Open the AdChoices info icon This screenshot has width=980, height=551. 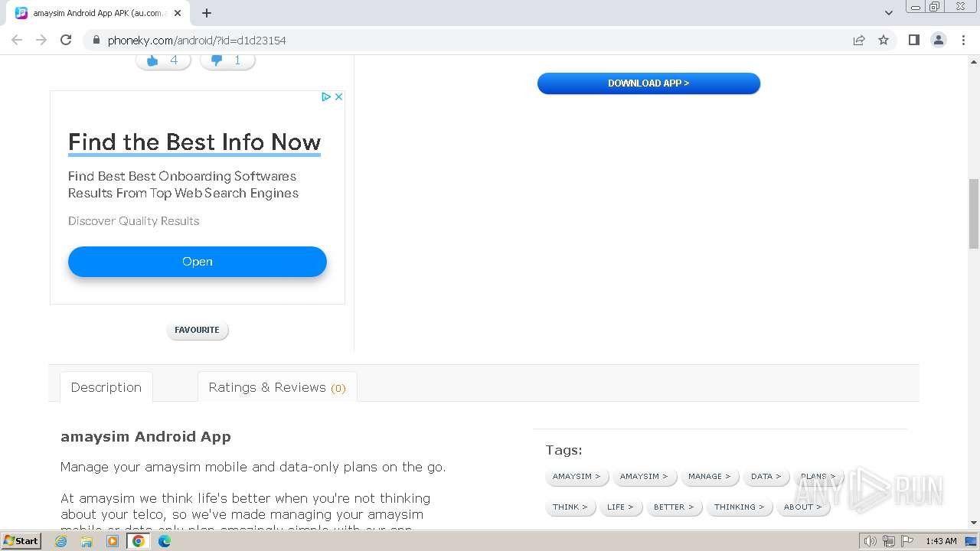pos(326,96)
